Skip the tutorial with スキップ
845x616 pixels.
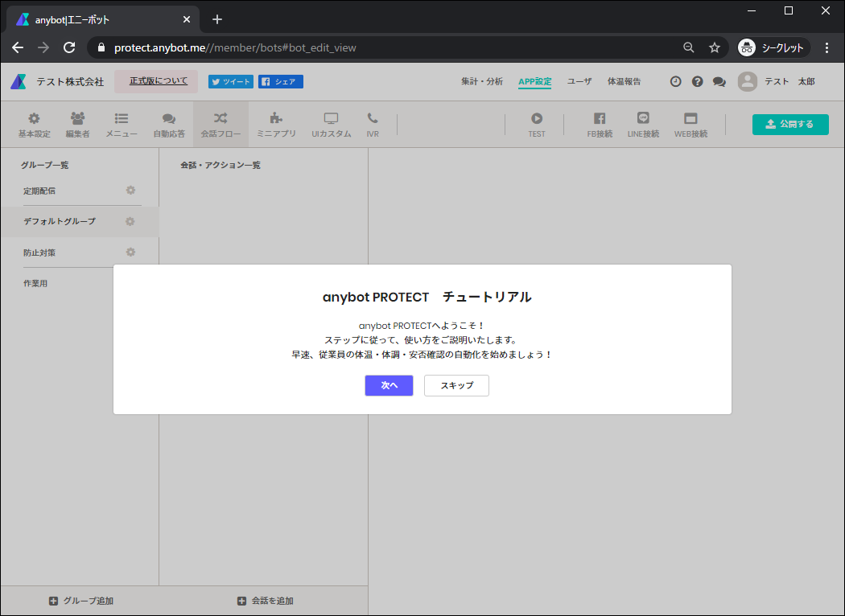click(x=455, y=385)
